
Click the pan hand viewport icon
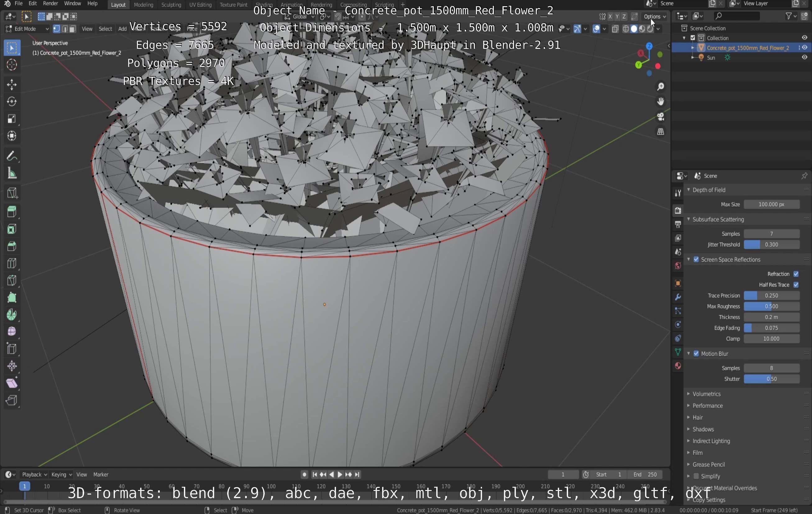(660, 102)
